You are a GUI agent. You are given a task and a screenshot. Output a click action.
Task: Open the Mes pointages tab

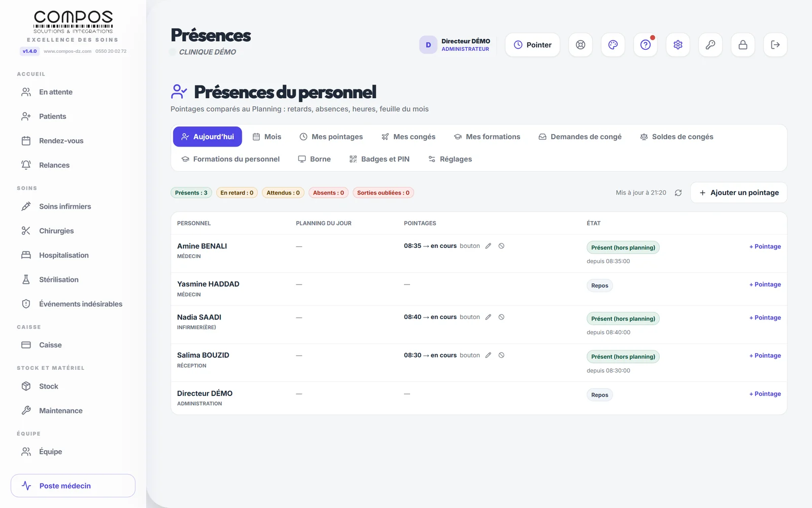pyautogui.click(x=331, y=137)
